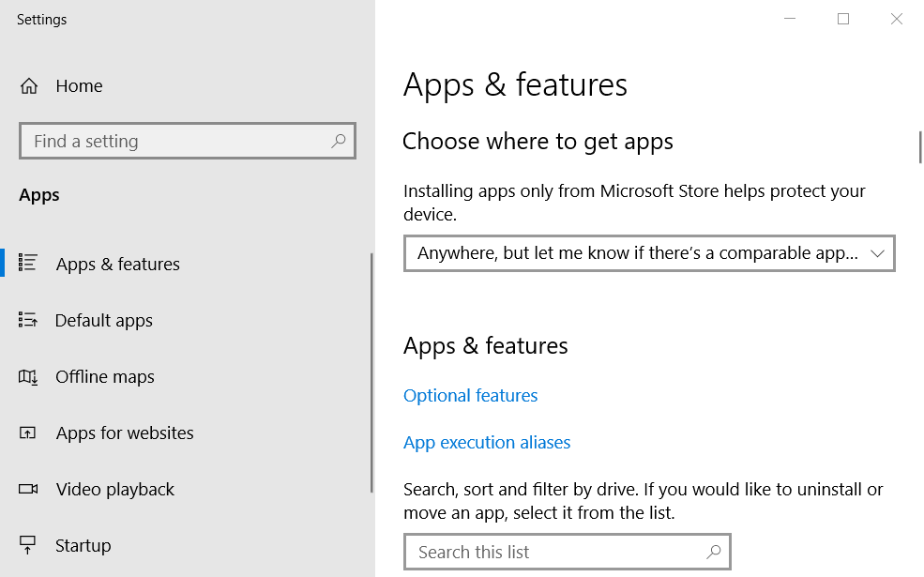The image size is (924, 577).
Task: Click the Apps for websites icon
Action: tap(28, 433)
